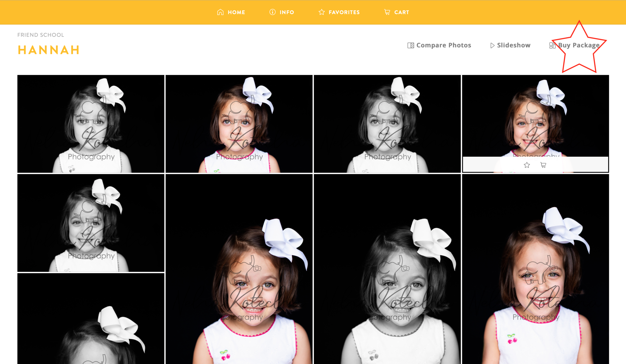This screenshot has height=364, width=626.
Task: Click the Compare Photos icon
Action: tap(411, 45)
